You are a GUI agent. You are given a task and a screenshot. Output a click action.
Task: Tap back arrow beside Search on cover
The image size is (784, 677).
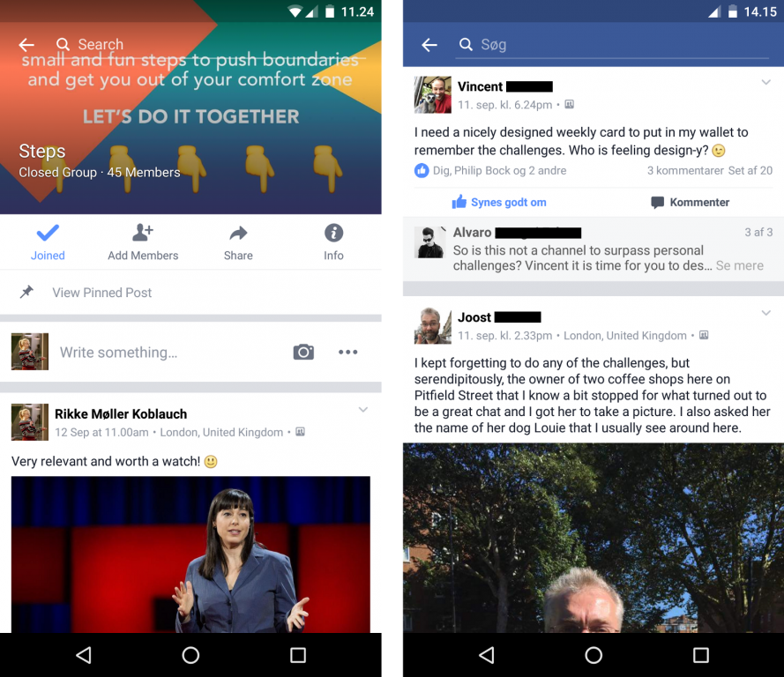26,45
